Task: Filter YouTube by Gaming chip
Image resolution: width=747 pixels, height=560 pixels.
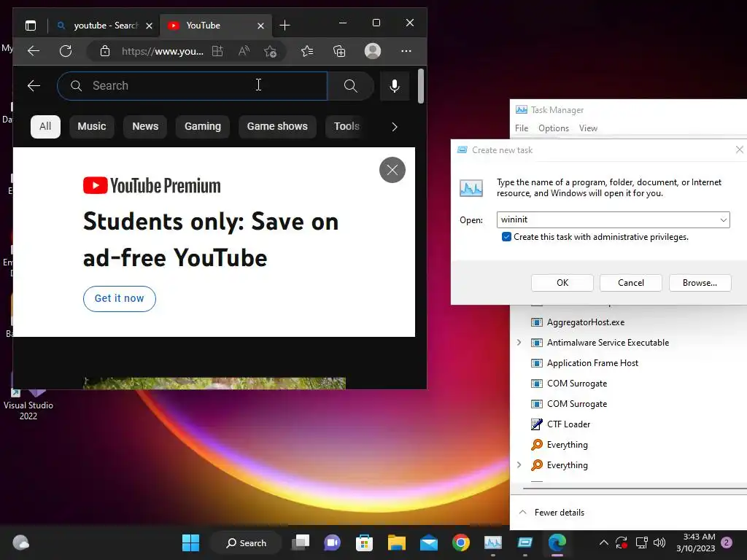Action: [203, 127]
